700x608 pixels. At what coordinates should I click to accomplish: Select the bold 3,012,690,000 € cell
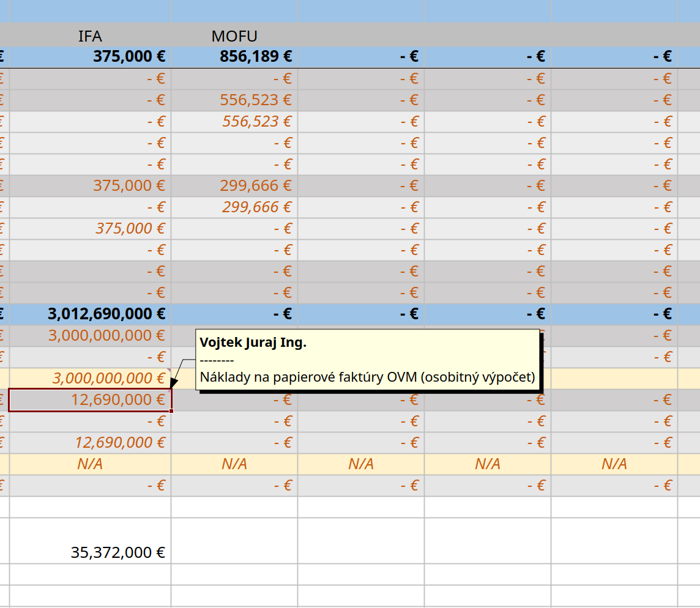90,314
